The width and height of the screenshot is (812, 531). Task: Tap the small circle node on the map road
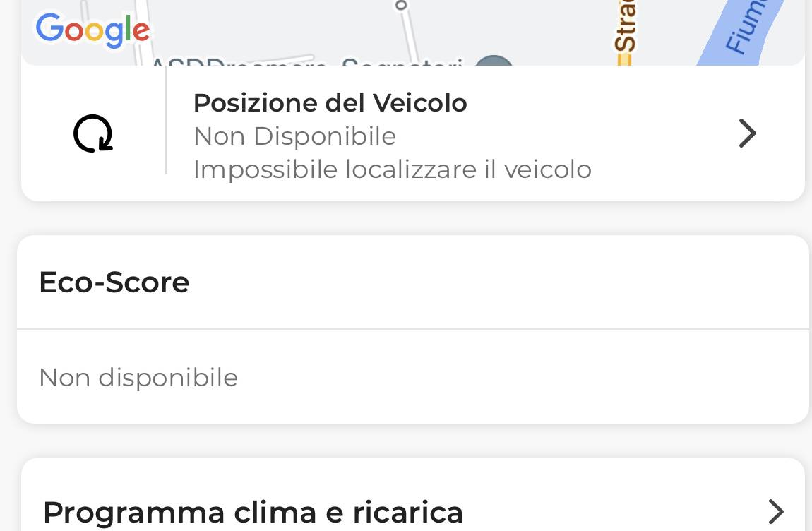(401, 5)
